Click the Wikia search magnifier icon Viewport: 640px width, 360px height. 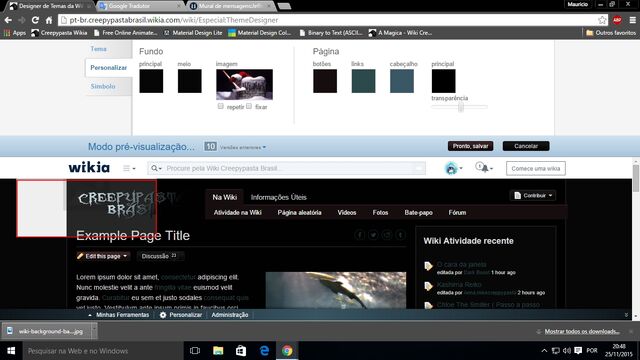click(x=154, y=168)
